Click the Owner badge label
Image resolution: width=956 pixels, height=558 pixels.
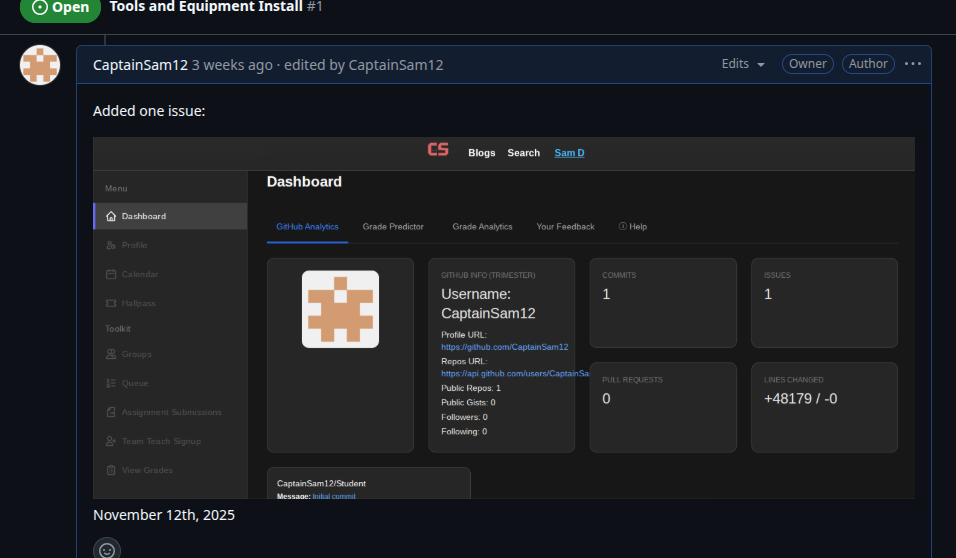[807, 64]
